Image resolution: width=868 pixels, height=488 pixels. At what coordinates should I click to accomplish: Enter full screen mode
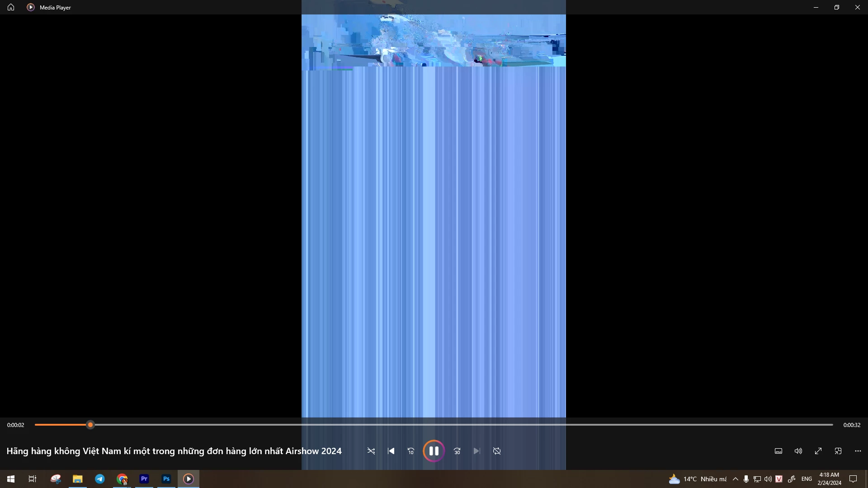coord(818,451)
